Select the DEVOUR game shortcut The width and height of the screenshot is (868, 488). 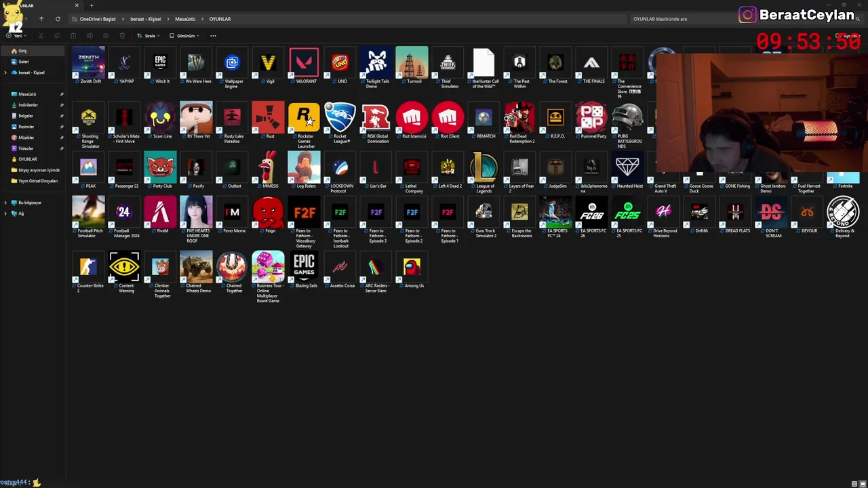[807, 215]
